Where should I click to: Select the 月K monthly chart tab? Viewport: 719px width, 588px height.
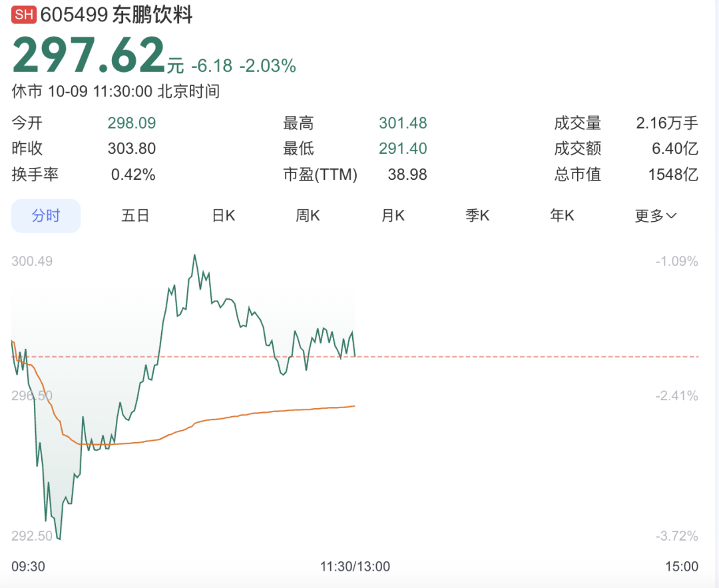point(393,216)
